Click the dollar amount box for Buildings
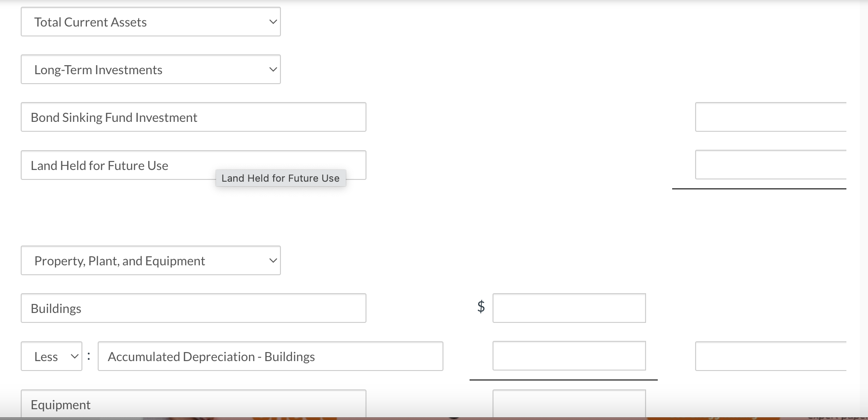 (569, 308)
